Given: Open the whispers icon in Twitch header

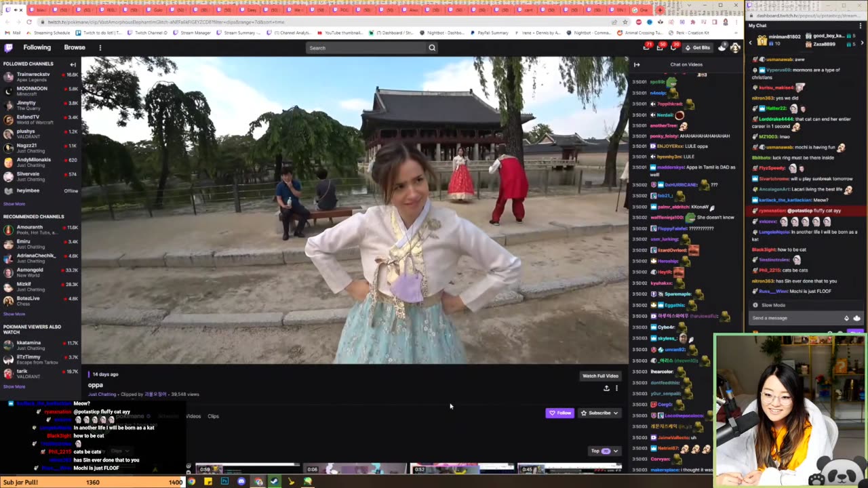Looking at the screenshot, I should click(673, 47).
